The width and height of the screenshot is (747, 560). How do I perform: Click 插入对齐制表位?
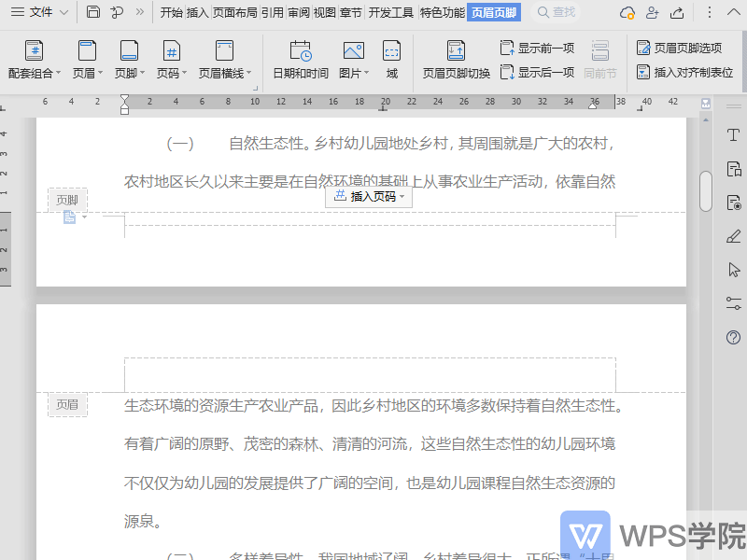(684, 73)
